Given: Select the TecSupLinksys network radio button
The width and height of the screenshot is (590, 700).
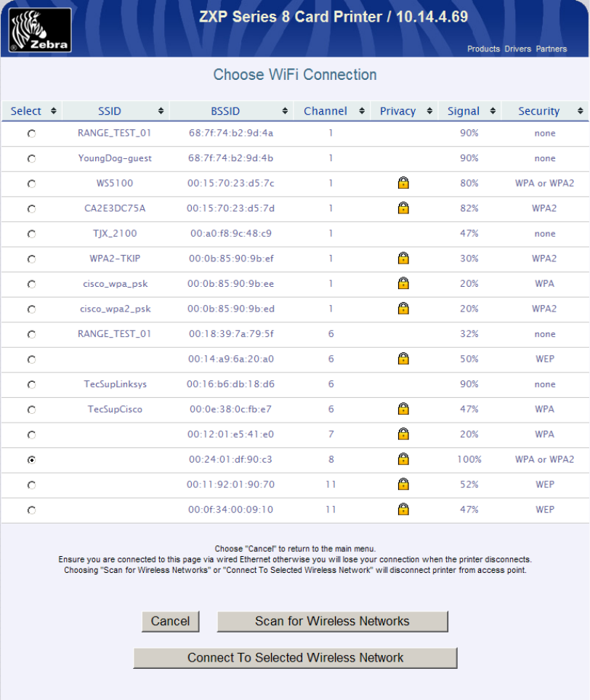Looking at the screenshot, I should point(31,384).
